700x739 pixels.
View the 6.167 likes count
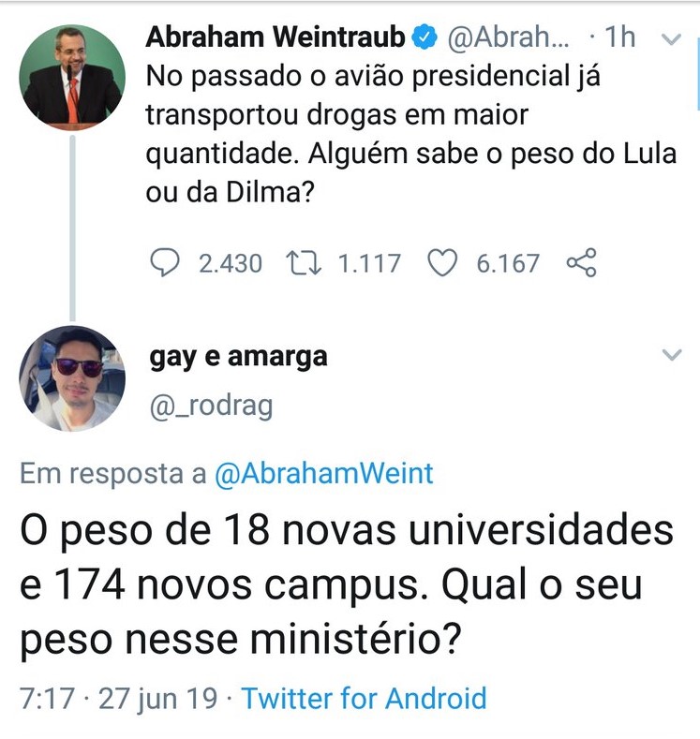click(x=508, y=263)
